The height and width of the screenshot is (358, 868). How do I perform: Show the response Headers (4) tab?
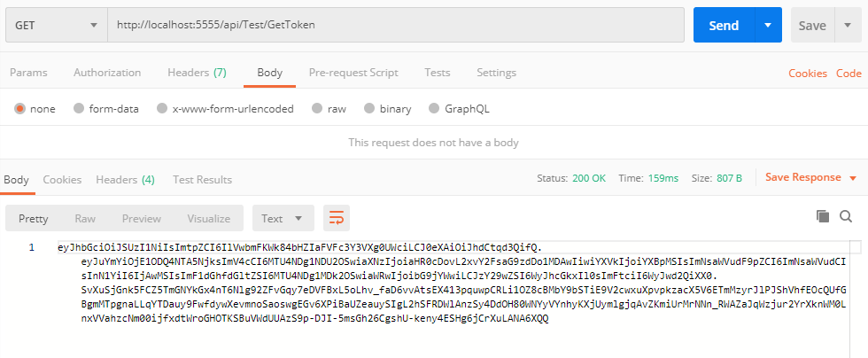(x=125, y=180)
